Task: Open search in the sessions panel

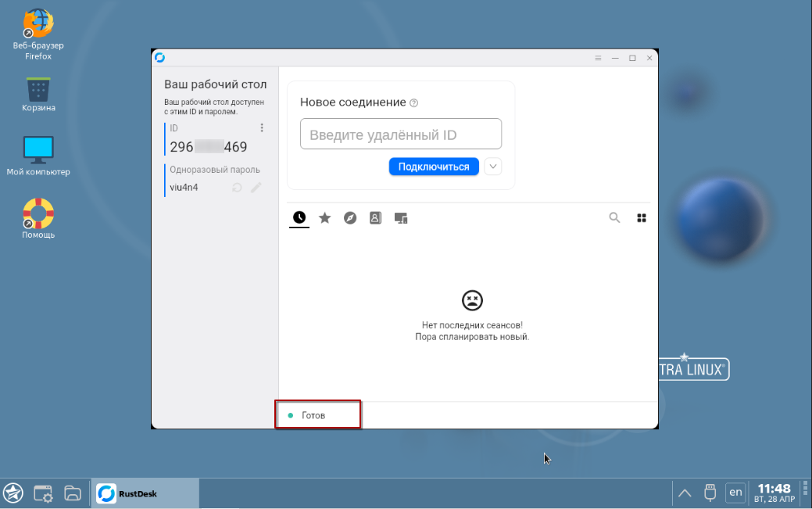Action: pos(614,218)
